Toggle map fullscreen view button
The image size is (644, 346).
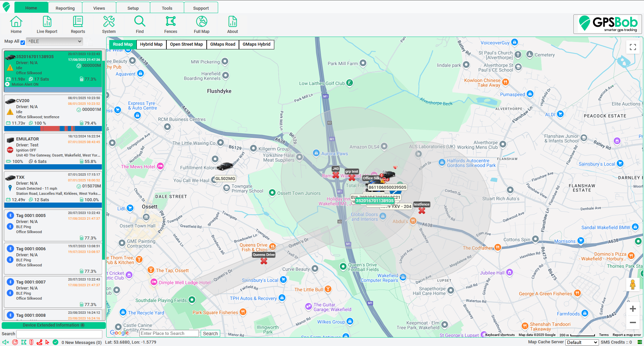(633, 47)
